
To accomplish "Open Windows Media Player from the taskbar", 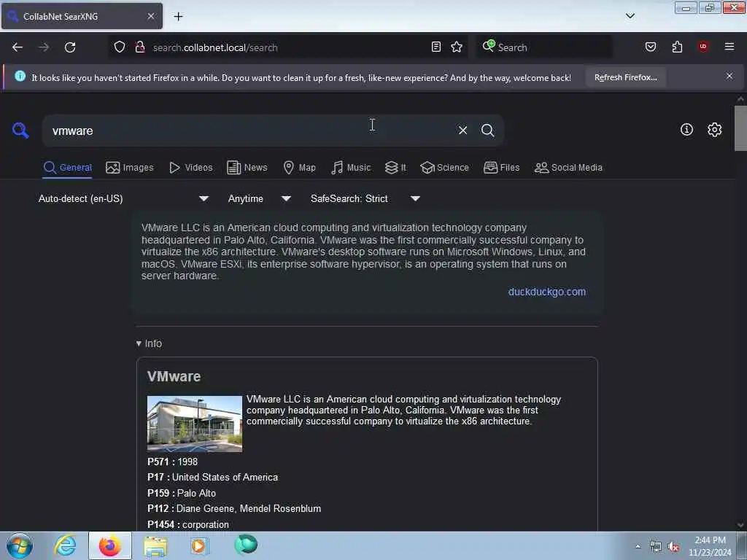I will point(200,545).
